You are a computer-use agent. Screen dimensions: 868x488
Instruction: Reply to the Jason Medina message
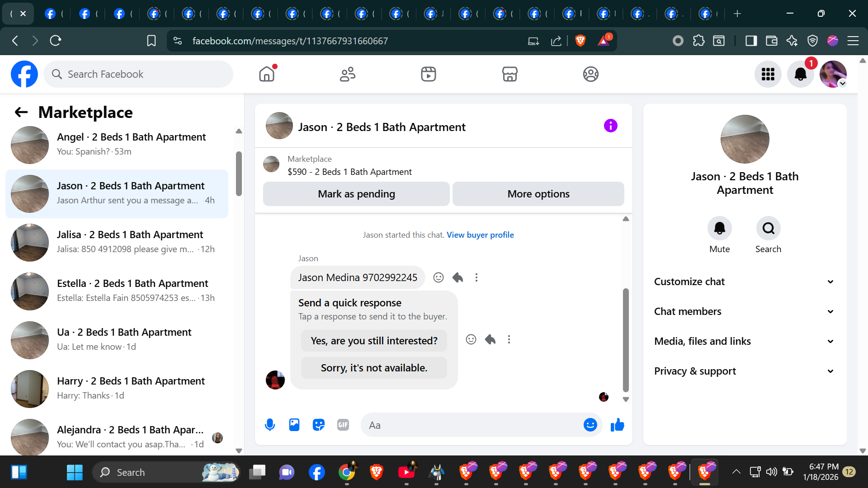tap(458, 277)
